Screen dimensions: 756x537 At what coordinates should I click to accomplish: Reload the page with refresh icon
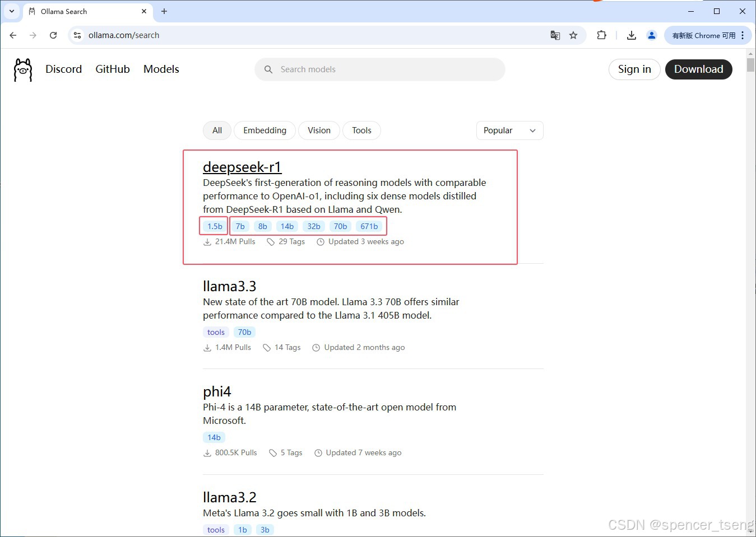53,35
